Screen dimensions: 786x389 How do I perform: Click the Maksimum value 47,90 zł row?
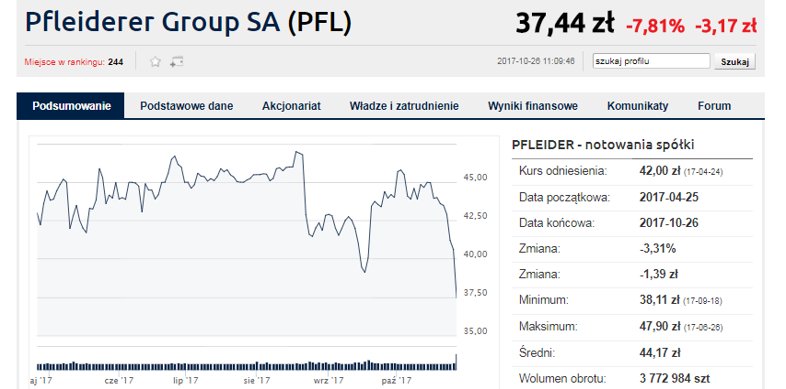(632, 327)
